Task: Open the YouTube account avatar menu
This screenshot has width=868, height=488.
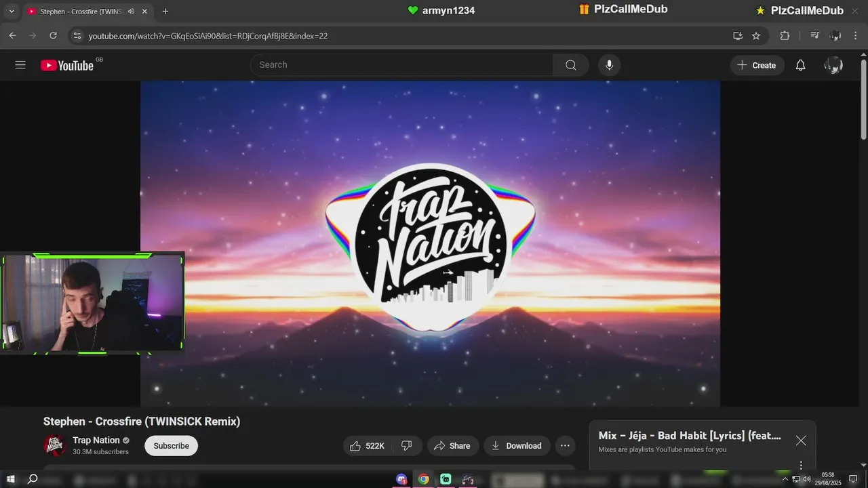Action: coord(833,65)
